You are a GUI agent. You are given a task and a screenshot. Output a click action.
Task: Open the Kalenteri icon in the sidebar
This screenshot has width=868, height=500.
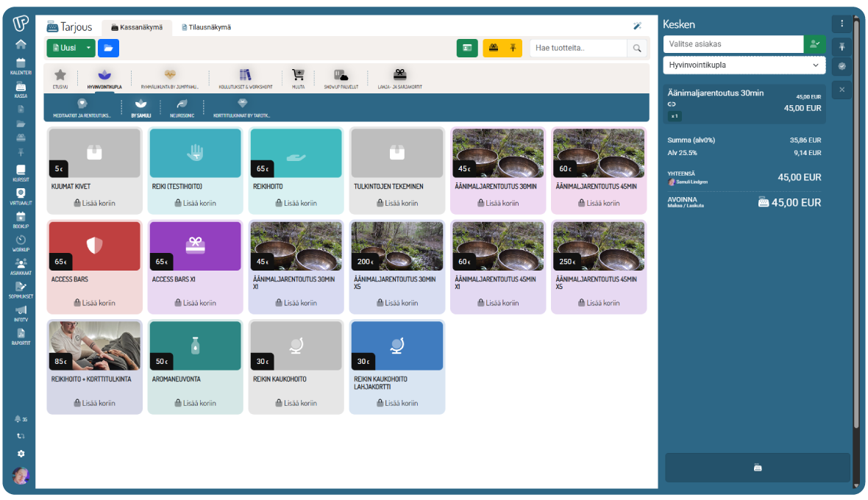(x=21, y=65)
